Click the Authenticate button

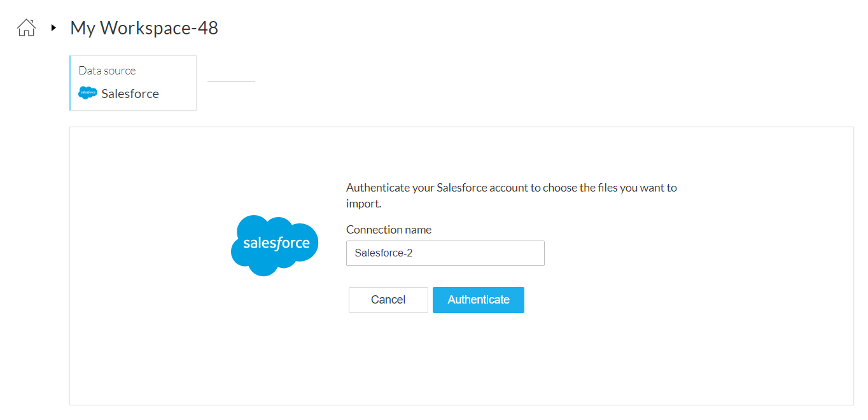pyautogui.click(x=479, y=300)
